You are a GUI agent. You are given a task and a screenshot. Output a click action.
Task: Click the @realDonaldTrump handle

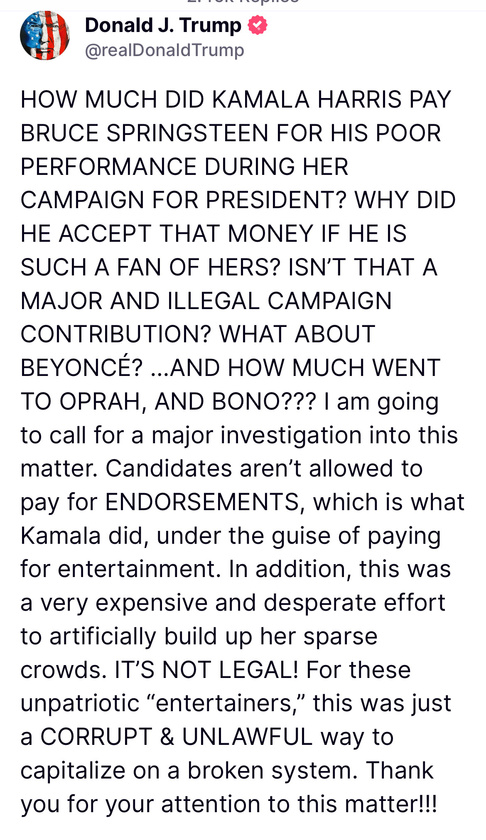[165, 50]
